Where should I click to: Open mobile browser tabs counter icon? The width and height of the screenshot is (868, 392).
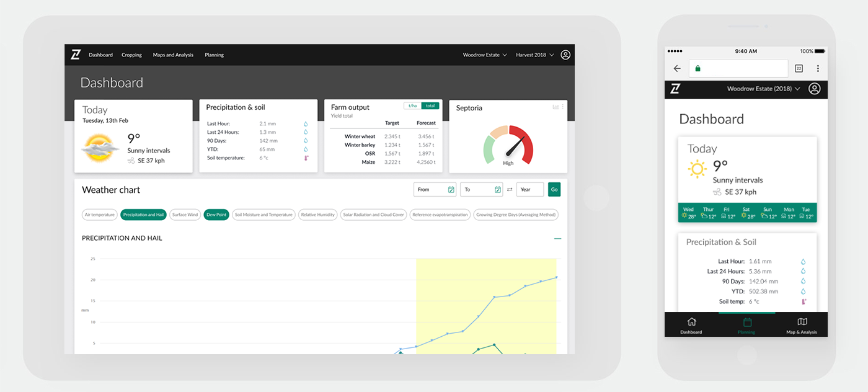(x=799, y=68)
